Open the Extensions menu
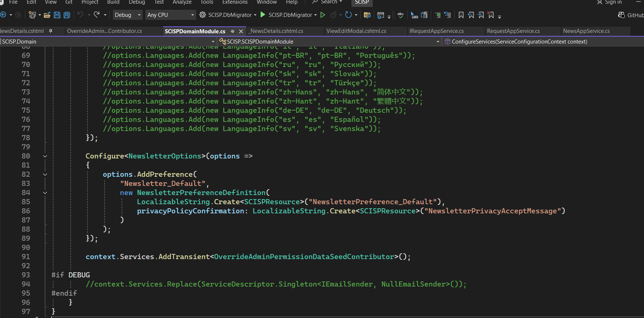644x318 pixels. (x=235, y=2)
